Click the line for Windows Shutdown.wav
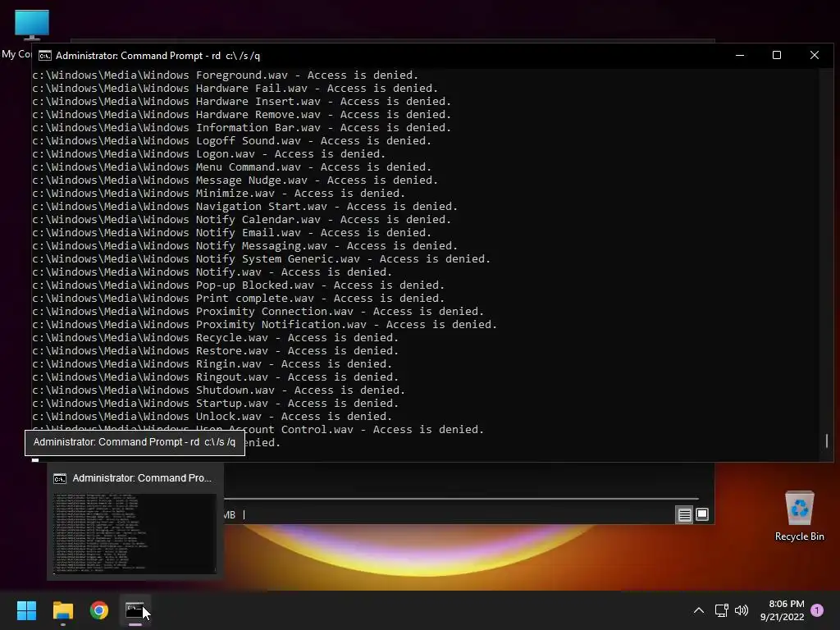This screenshot has width=840, height=630. tap(218, 390)
